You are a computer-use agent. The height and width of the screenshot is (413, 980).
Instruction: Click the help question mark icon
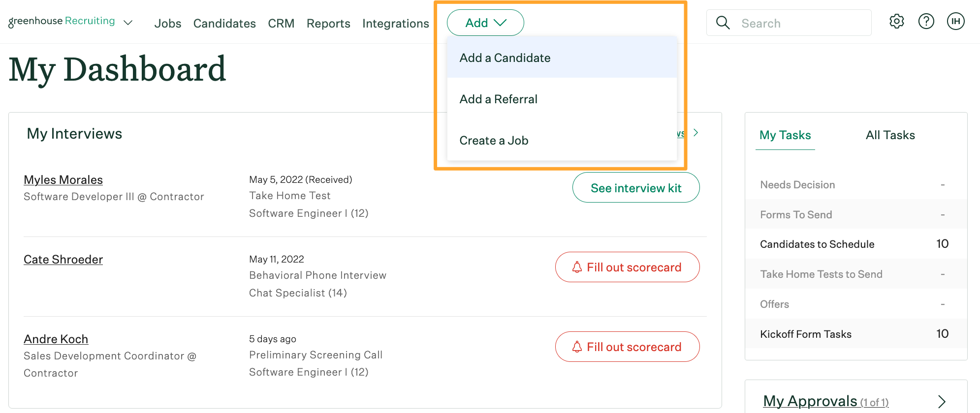926,22
